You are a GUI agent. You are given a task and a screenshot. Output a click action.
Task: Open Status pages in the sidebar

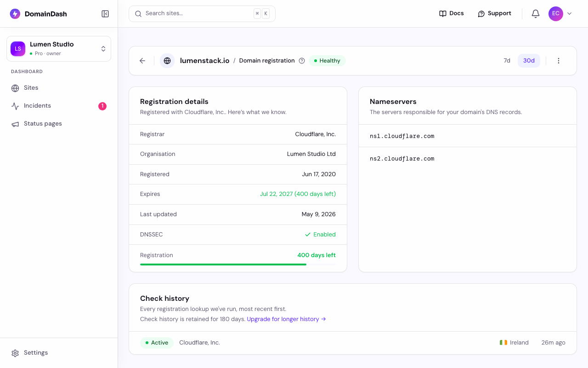[x=59, y=124]
